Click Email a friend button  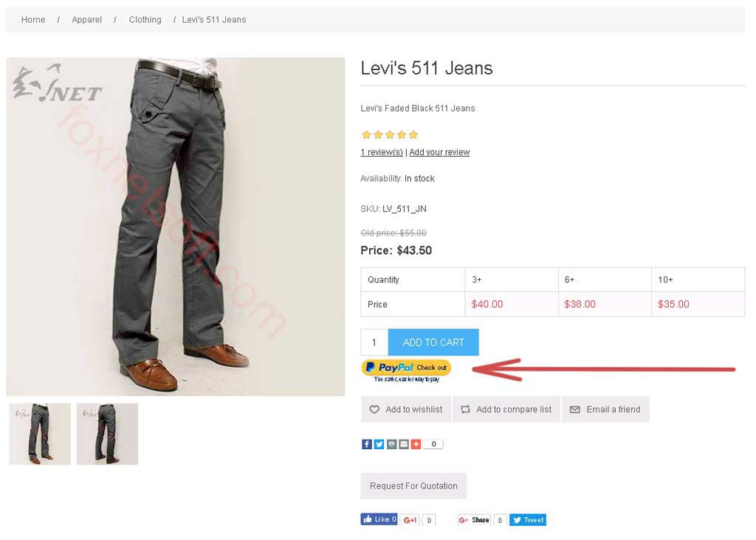(x=605, y=409)
